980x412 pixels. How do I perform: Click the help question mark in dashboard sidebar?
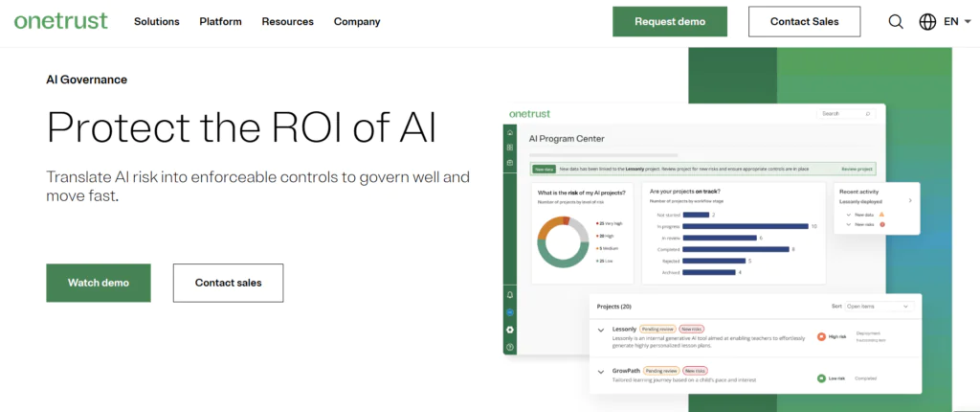(510, 347)
